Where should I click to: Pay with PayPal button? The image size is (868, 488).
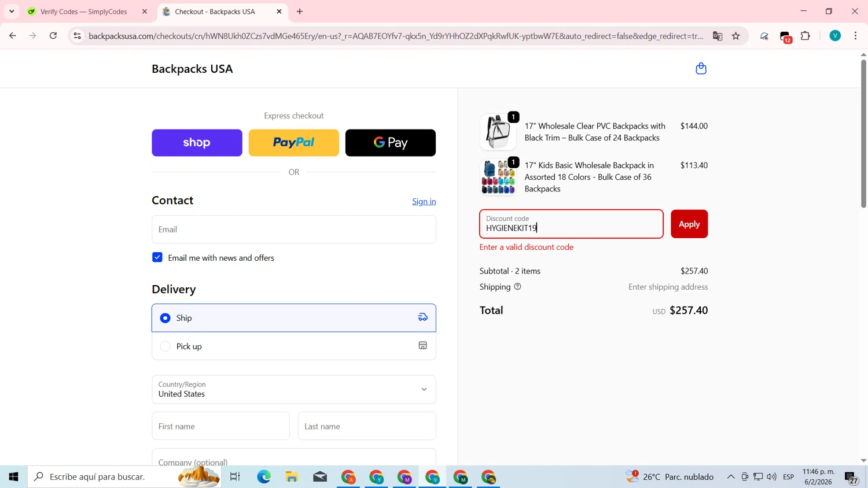click(294, 143)
